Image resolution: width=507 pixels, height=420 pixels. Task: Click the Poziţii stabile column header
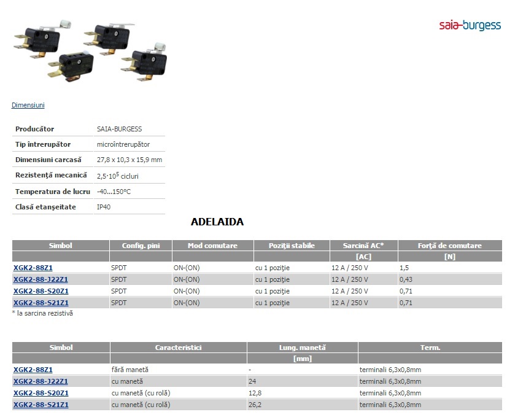click(x=292, y=246)
